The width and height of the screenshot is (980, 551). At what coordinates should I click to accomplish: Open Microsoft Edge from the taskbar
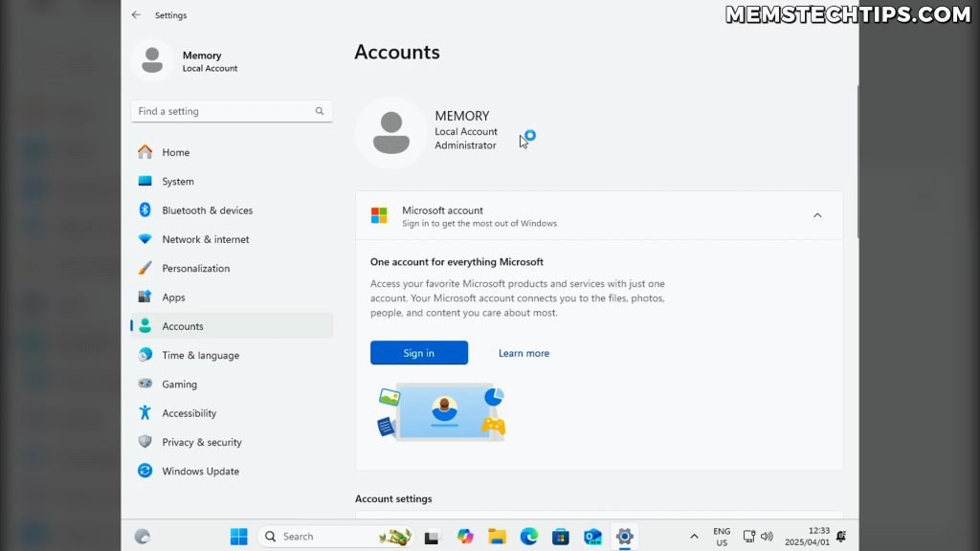pyautogui.click(x=528, y=536)
